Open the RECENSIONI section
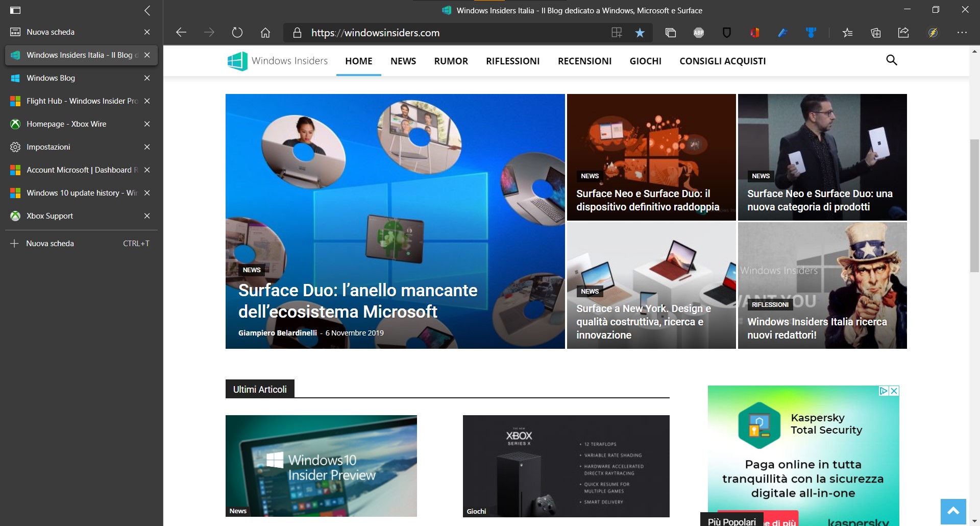Image resolution: width=980 pixels, height=526 pixels. coord(585,61)
